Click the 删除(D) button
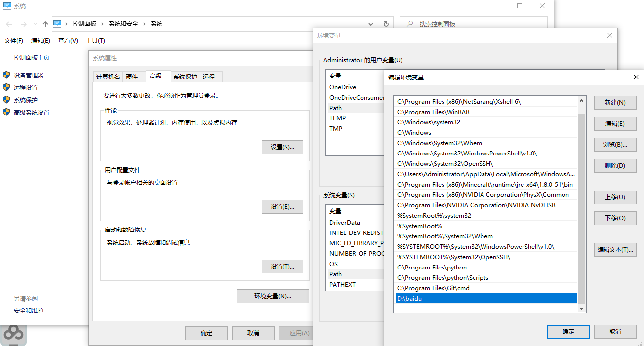Viewport: 644px width, 346px height. coord(615,166)
